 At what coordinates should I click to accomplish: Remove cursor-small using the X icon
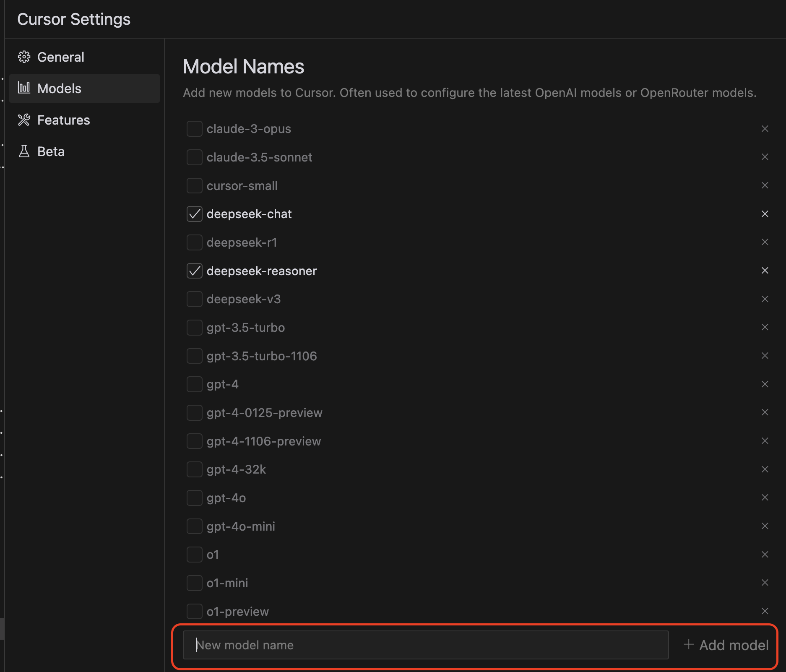tap(765, 185)
